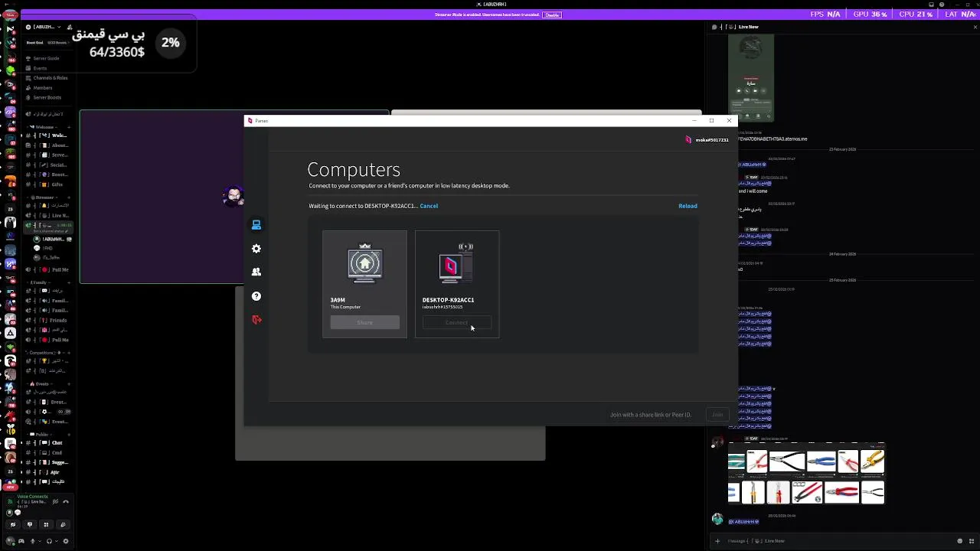Join the Friends voice channel
Screen dimensions: 980x551
click(50, 321)
